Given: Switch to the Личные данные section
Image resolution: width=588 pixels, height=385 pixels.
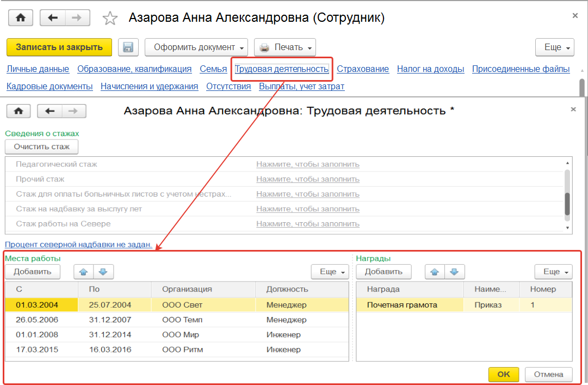Looking at the screenshot, I should point(38,69).
